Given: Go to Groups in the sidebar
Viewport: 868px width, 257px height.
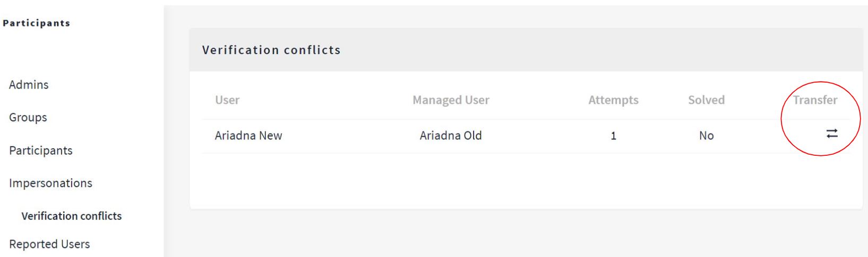Looking at the screenshot, I should pos(28,118).
